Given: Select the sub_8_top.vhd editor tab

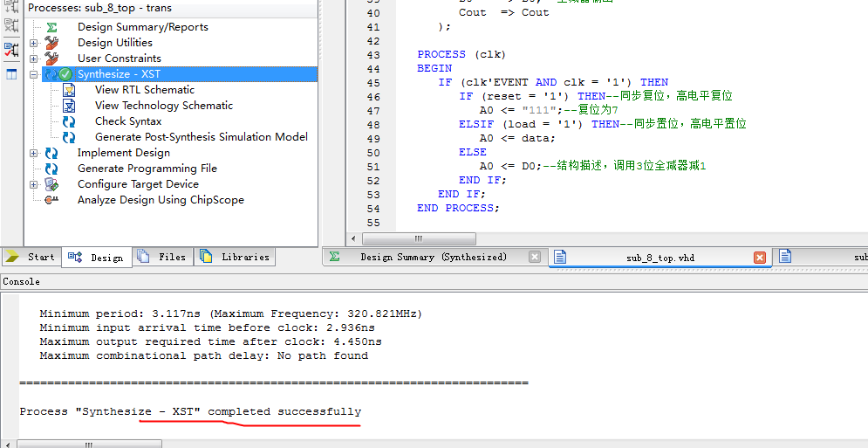Looking at the screenshot, I should [660, 258].
